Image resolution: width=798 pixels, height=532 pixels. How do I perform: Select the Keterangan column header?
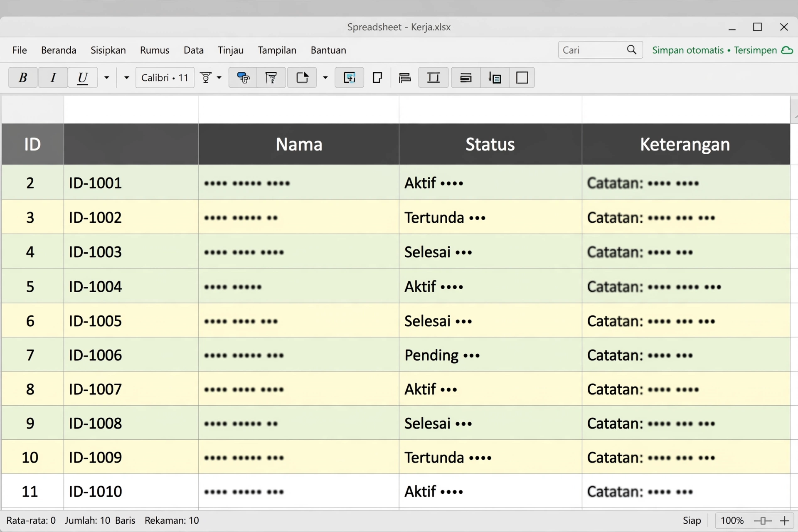click(x=686, y=144)
